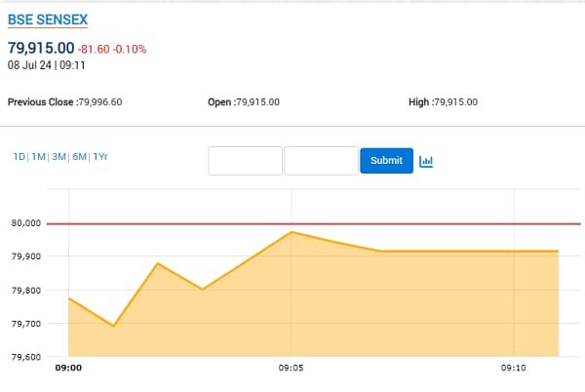
Task: Click the 80,000 y-axis label
Action: click(25, 223)
